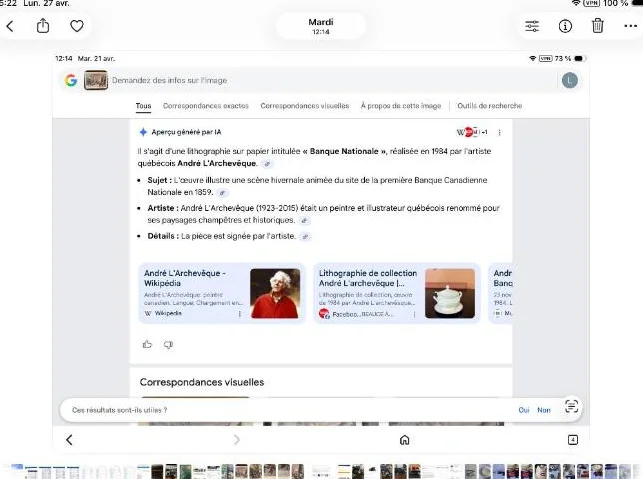Viewport: 643px width, 479px height.
Task: Click the bold 'Banque Nationale' title text
Action: pyautogui.click(x=344, y=151)
